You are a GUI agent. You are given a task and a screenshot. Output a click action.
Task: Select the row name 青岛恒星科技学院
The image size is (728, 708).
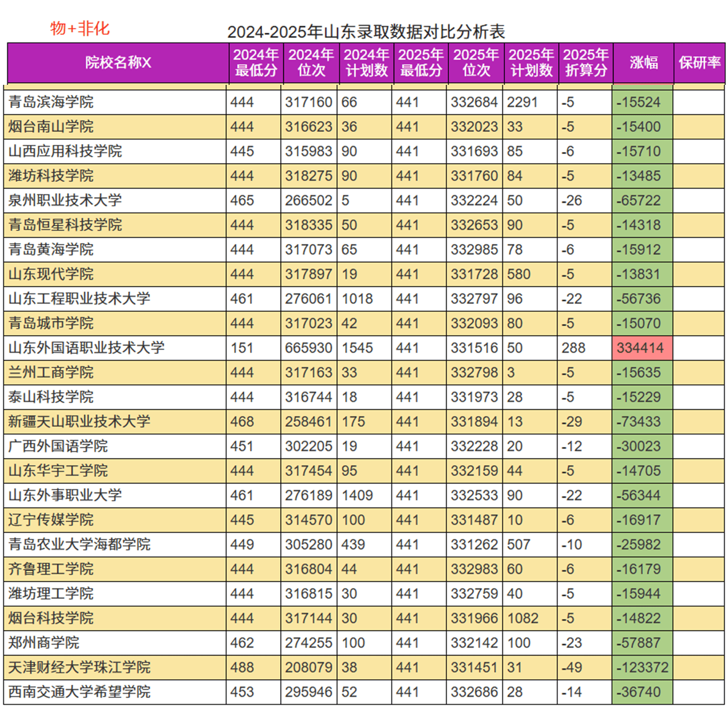click(65, 225)
